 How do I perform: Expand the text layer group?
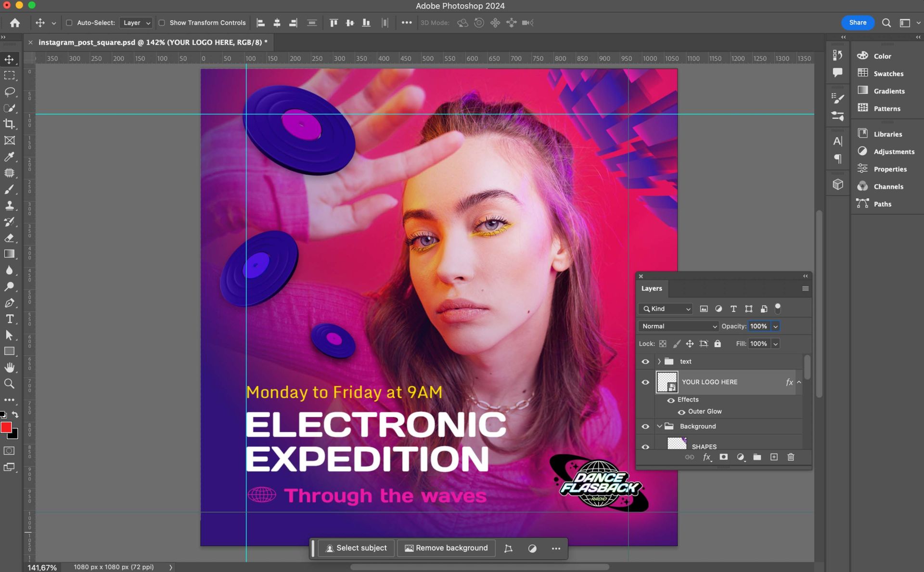tap(659, 361)
